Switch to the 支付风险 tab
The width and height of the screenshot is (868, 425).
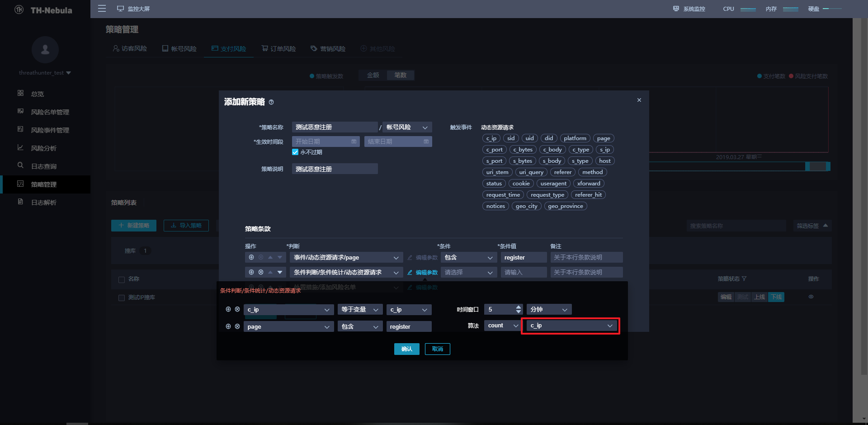click(x=229, y=48)
